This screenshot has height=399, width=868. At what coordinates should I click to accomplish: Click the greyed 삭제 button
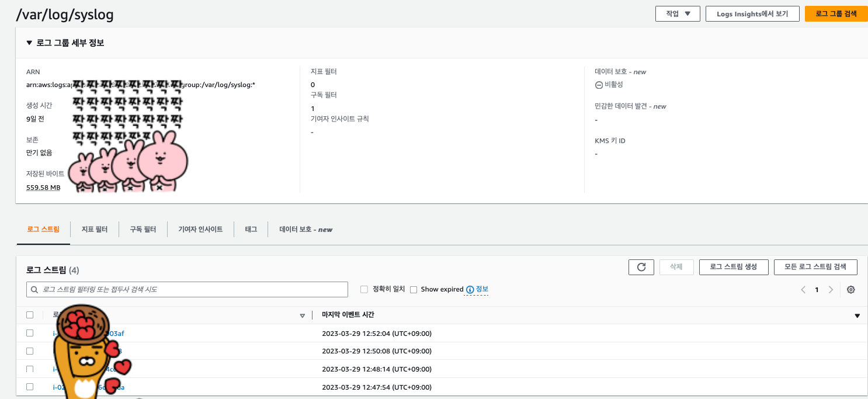coord(676,267)
